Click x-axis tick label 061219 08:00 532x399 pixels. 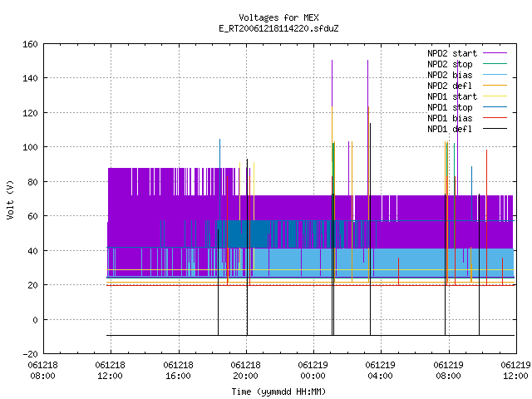[449, 371]
